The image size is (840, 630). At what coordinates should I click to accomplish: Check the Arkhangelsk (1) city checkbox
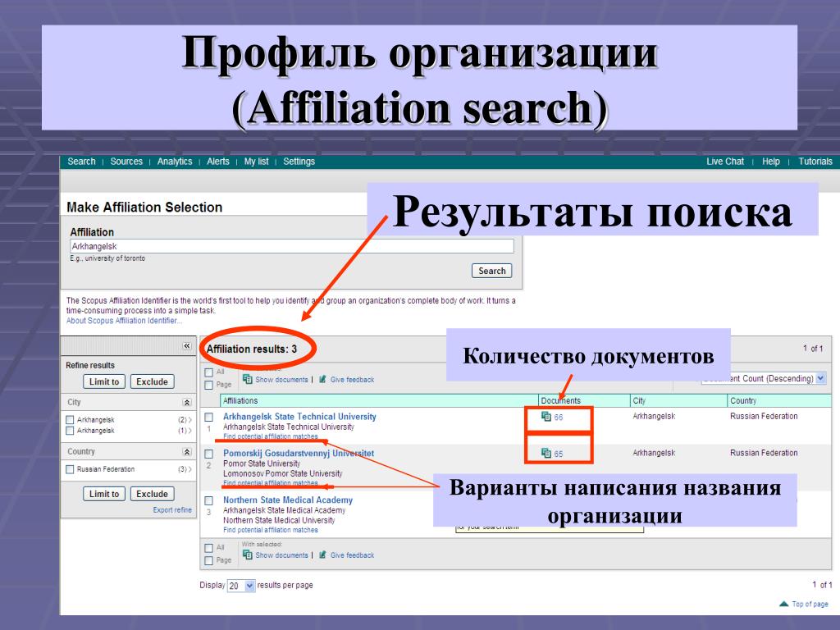pos(70,430)
